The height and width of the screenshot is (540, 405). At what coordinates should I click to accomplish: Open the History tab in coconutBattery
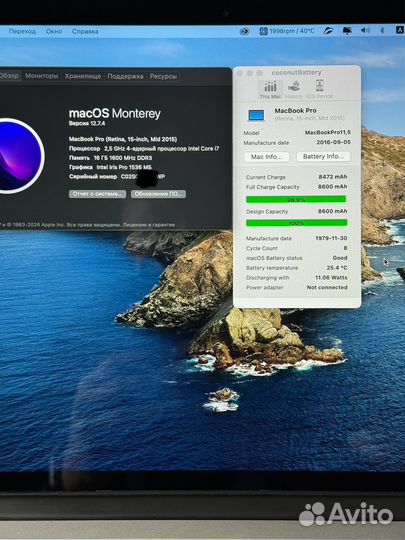[x=293, y=90]
